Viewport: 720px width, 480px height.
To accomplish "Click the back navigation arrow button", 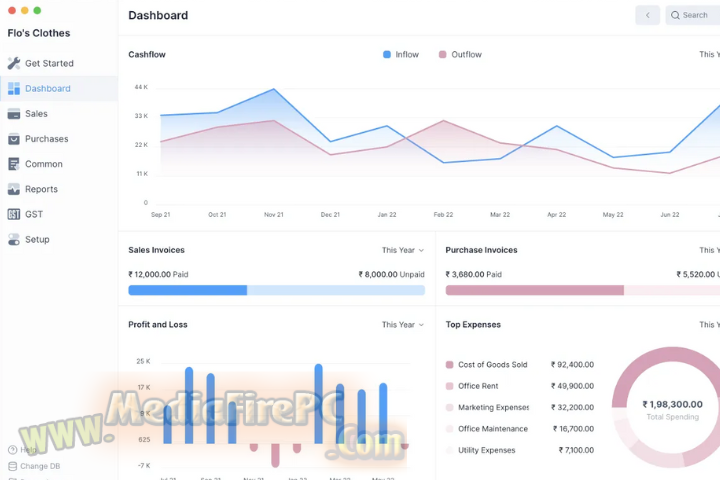I will point(648,15).
